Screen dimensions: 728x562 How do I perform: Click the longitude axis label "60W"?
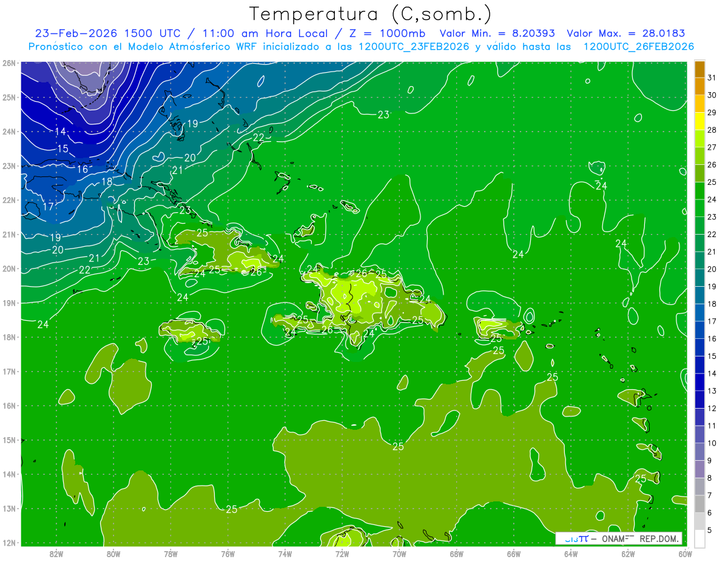[x=685, y=554]
